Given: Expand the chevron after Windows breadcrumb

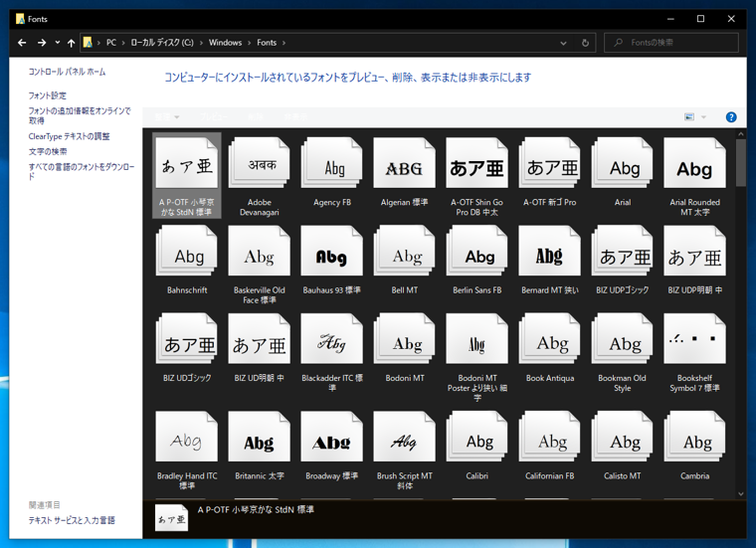Looking at the screenshot, I should pyautogui.click(x=250, y=43).
